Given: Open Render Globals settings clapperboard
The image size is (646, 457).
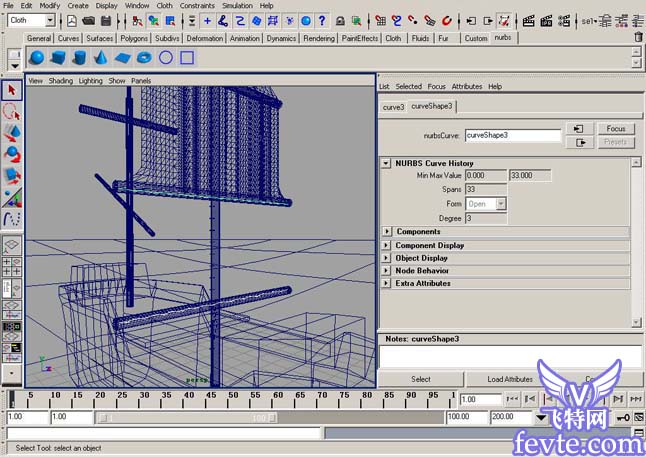Looking at the screenshot, I should [564, 21].
